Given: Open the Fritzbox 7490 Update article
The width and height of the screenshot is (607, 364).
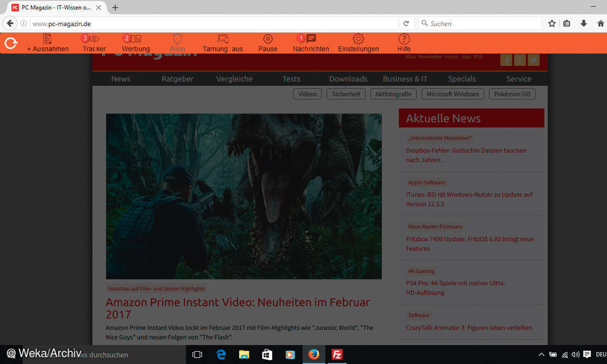Looking at the screenshot, I should (x=469, y=244).
